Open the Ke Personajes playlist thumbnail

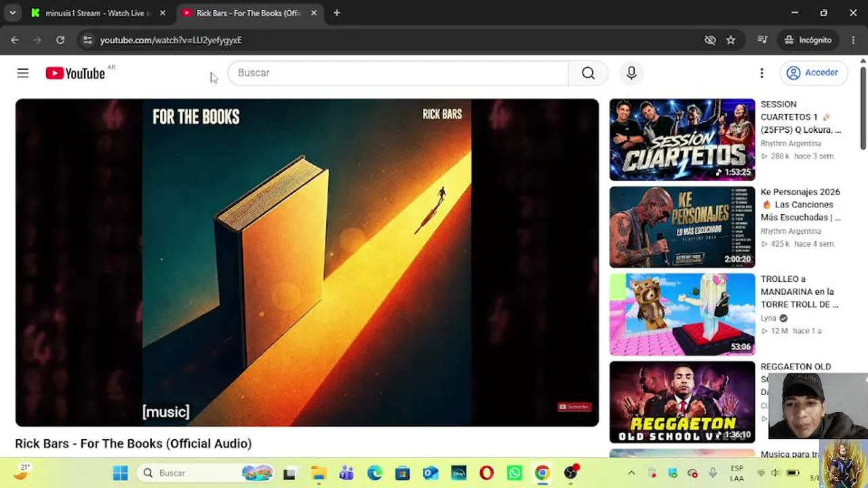coord(682,227)
